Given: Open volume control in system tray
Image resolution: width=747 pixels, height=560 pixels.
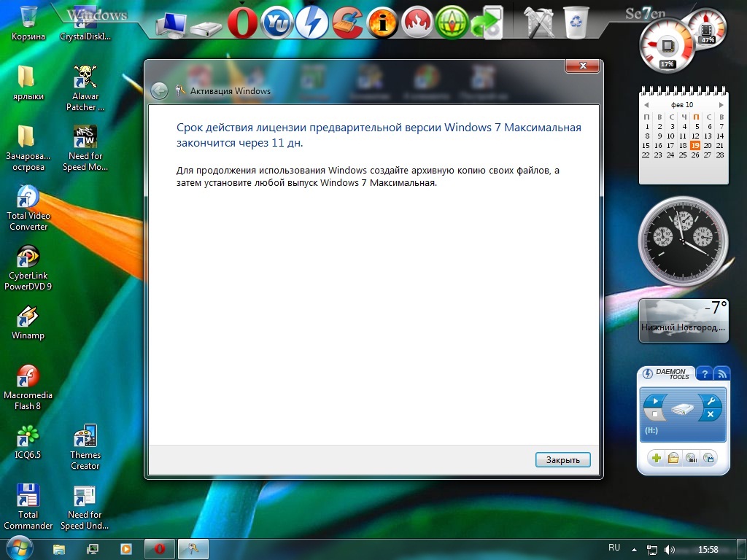Looking at the screenshot, I should [670, 550].
